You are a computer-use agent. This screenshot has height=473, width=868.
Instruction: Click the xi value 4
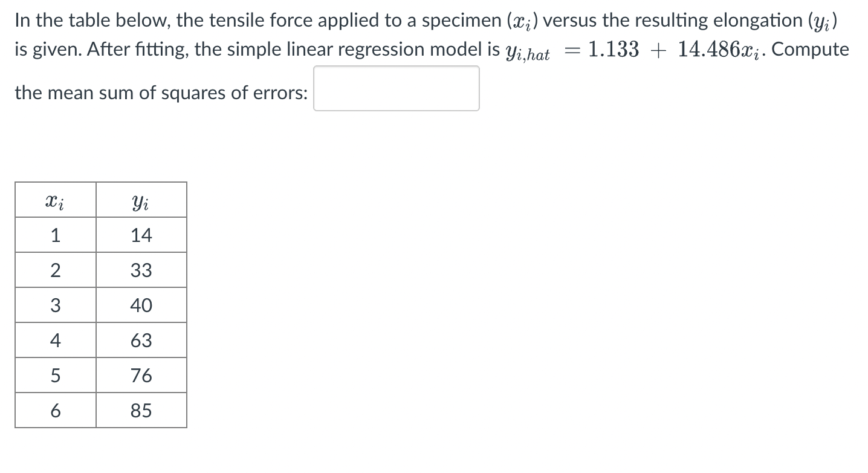click(x=55, y=341)
